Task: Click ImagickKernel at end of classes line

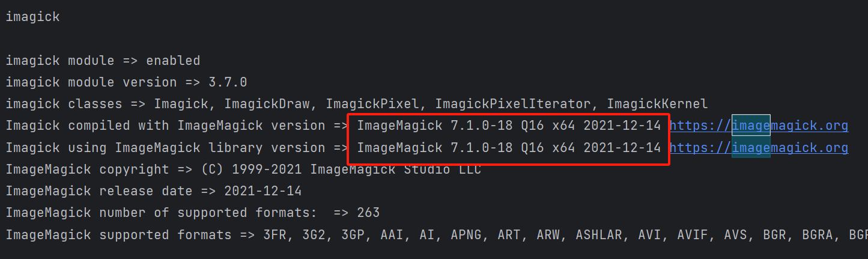Action: coord(657,104)
